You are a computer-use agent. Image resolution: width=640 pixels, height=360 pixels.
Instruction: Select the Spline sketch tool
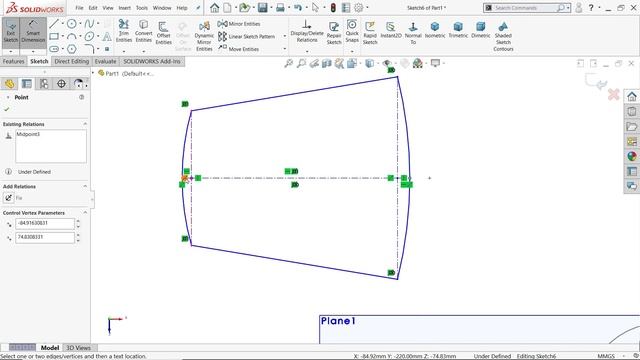89,24
